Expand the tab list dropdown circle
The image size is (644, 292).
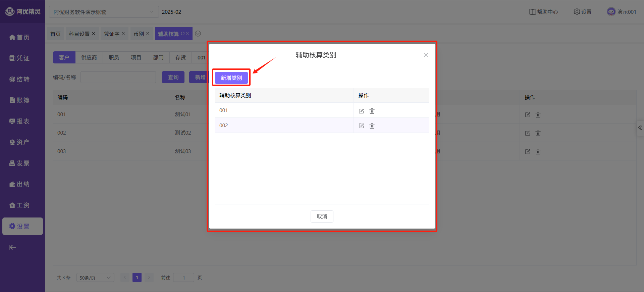(198, 34)
